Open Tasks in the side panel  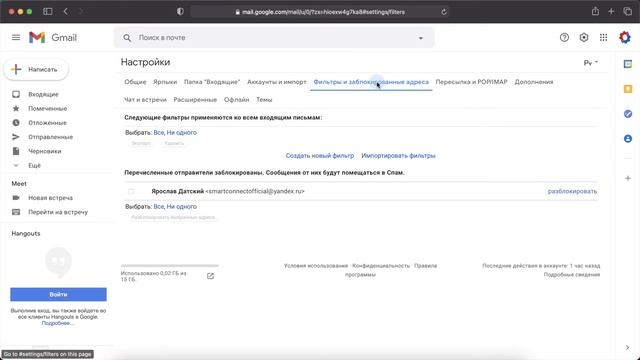[x=628, y=114]
